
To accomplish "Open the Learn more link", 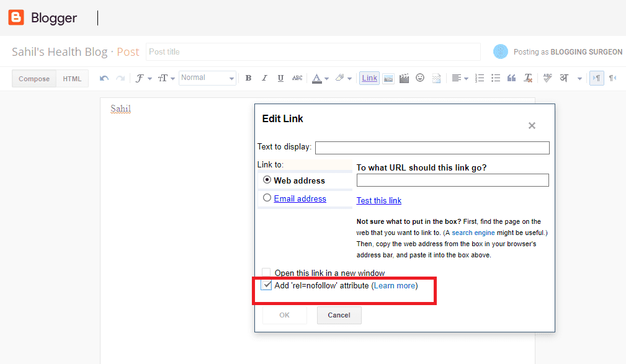I will [x=395, y=285].
